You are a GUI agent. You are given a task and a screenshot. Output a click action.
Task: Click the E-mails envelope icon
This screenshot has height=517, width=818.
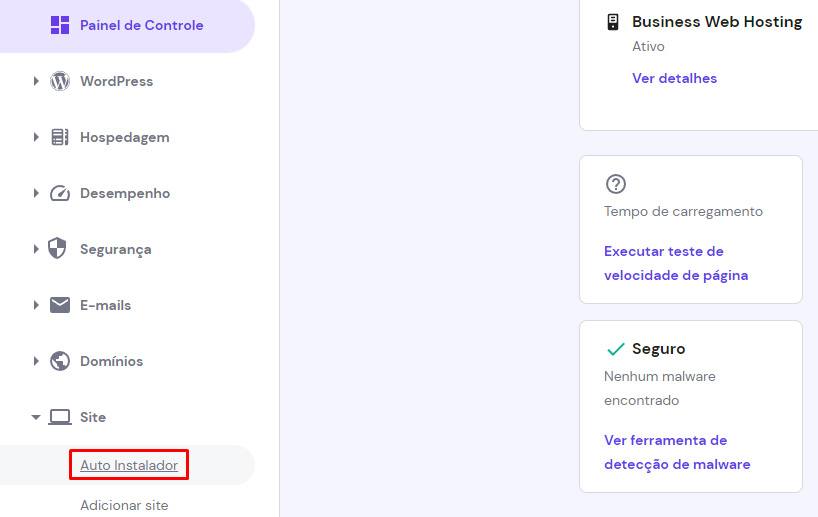pos(60,305)
